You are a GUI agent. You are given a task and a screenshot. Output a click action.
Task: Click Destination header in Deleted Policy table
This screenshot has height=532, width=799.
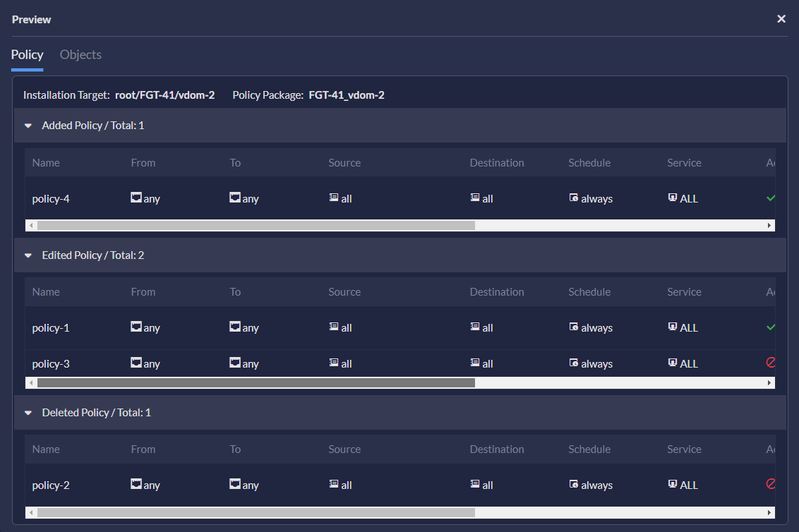tap(497, 449)
